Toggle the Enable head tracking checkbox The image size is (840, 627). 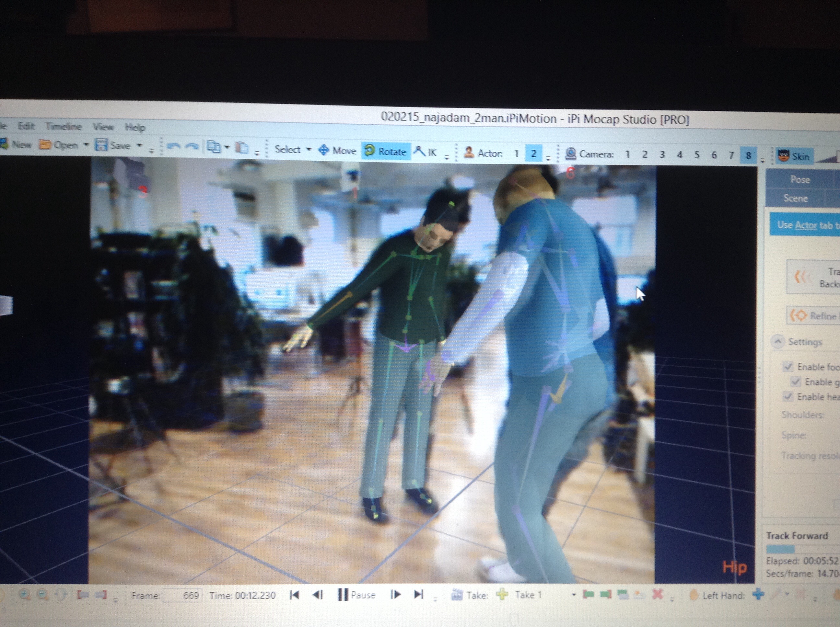tap(788, 397)
